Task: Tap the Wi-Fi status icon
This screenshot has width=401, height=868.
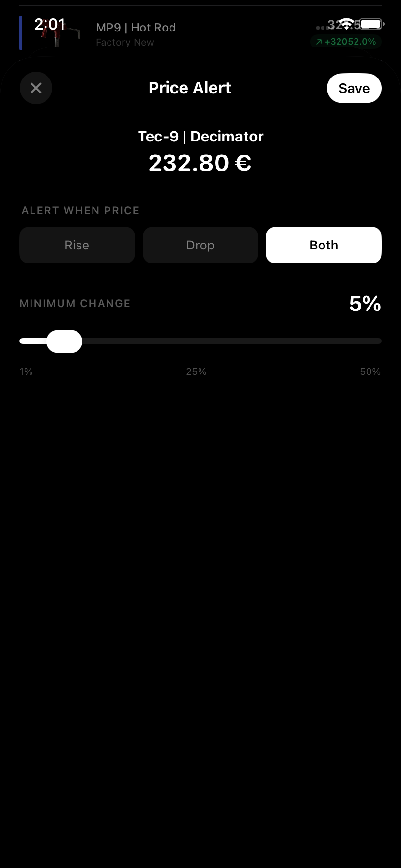Action: point(346,23)
